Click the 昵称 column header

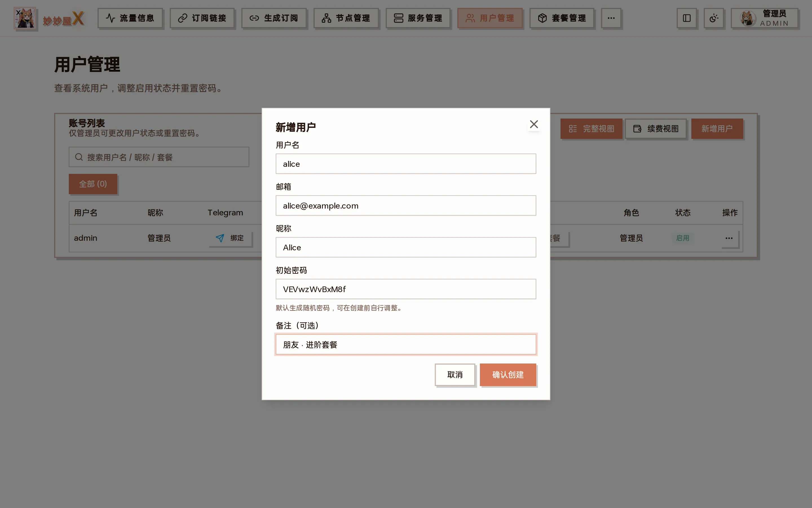click(155, 213)
